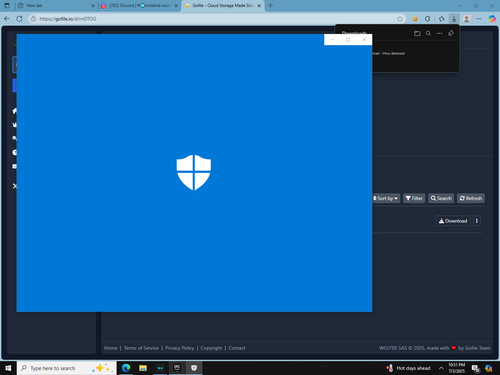Search downloads with magnifier in Downloads panel
The image size is (500, 375).
tap(428, 33)
